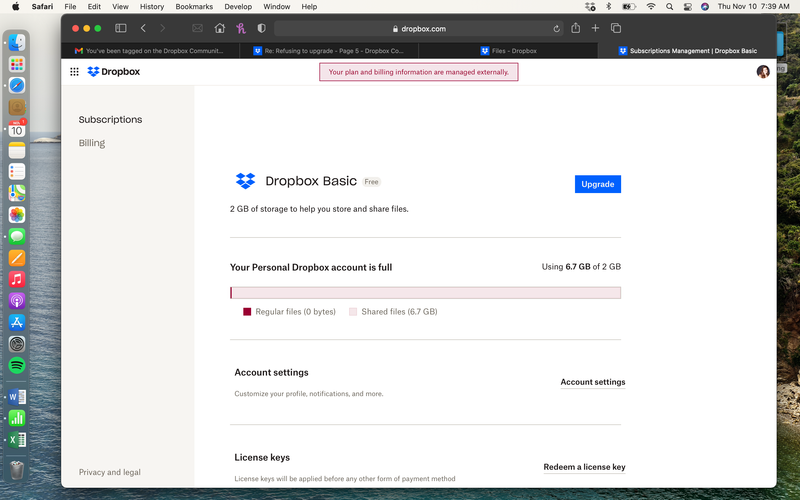Select Subscriptions Management tab
This screenshot has width=800, height=500.
687,51
